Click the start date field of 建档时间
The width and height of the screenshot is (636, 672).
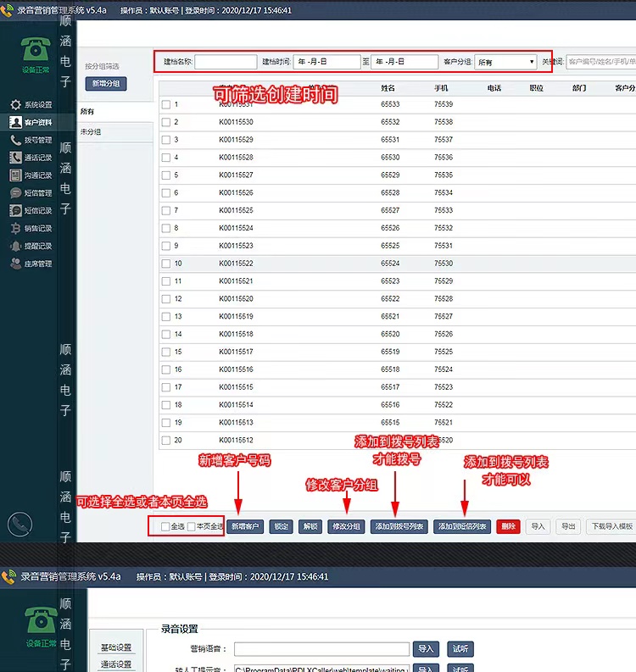pos(326,62)
